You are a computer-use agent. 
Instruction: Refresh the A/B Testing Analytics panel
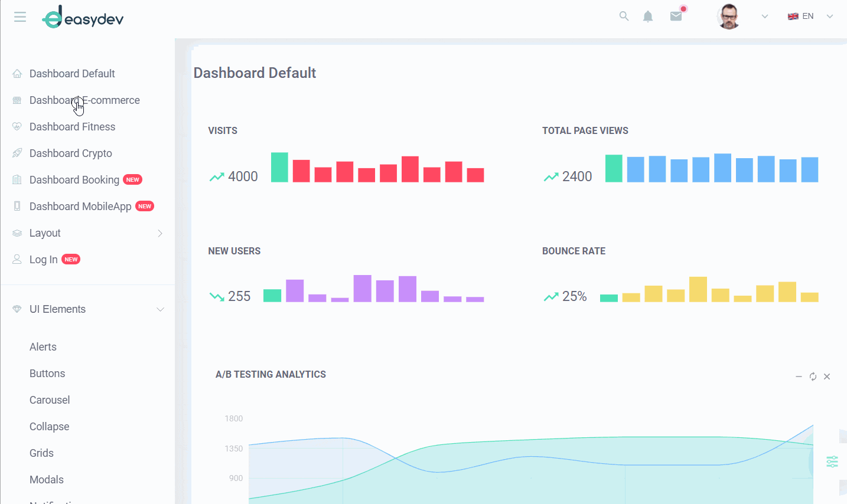coord(813,377)
